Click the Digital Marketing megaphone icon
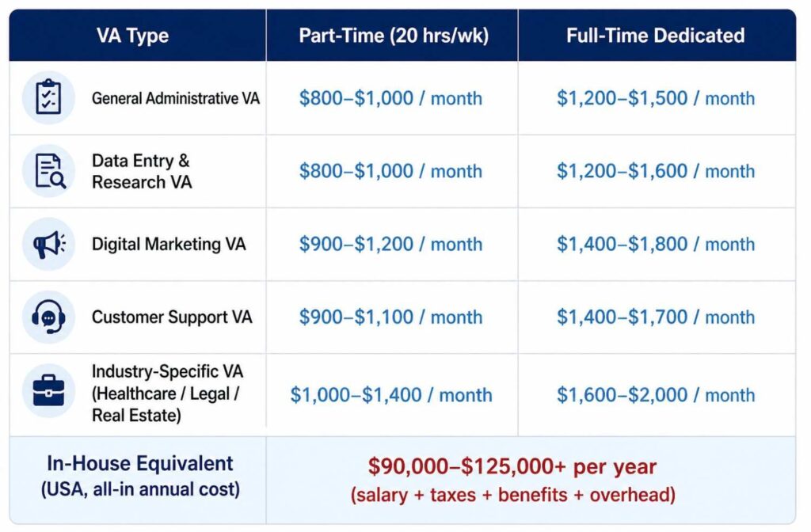Image resolution: width=811 pixels, height=532 pixels. point(48,244)
